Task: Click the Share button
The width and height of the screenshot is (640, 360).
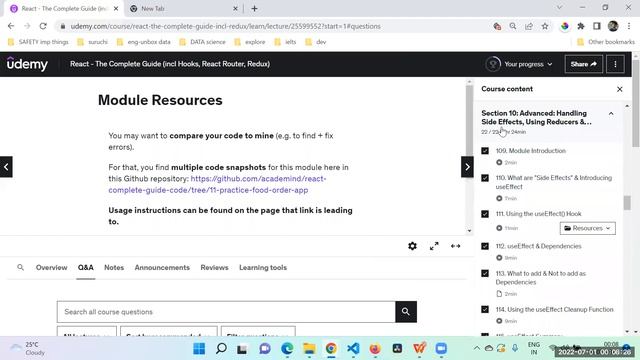Action: [584, 64]
